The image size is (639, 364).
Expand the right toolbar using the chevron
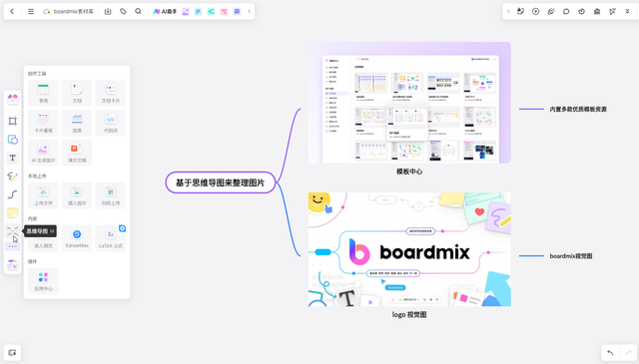click(x=508, y=11)
